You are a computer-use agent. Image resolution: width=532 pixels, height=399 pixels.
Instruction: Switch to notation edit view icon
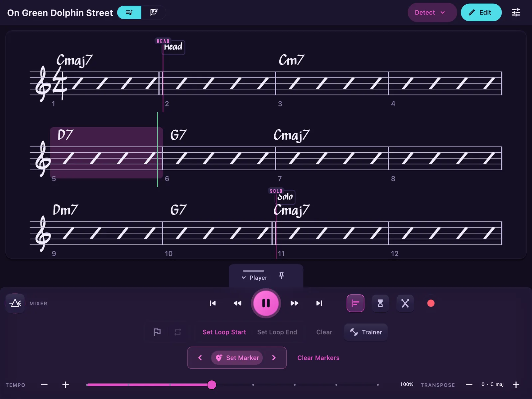coord(154,12)
